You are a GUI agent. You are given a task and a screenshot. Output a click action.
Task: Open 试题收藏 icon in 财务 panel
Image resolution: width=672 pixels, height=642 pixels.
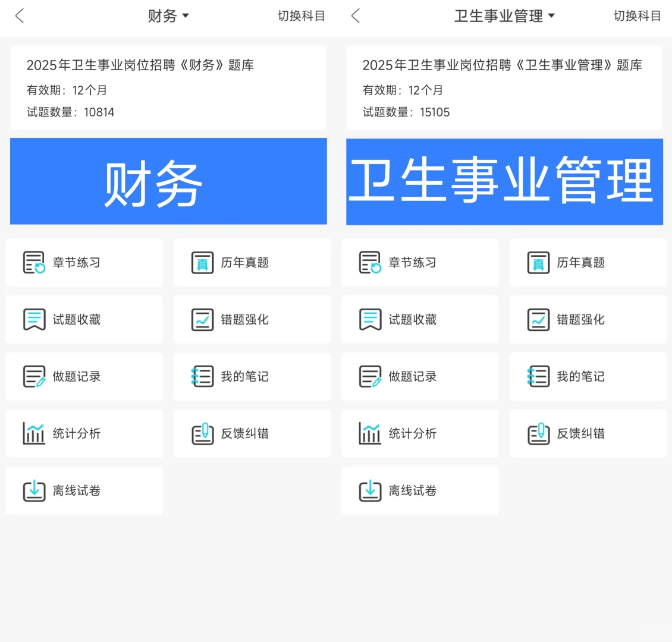pos(34,319)
